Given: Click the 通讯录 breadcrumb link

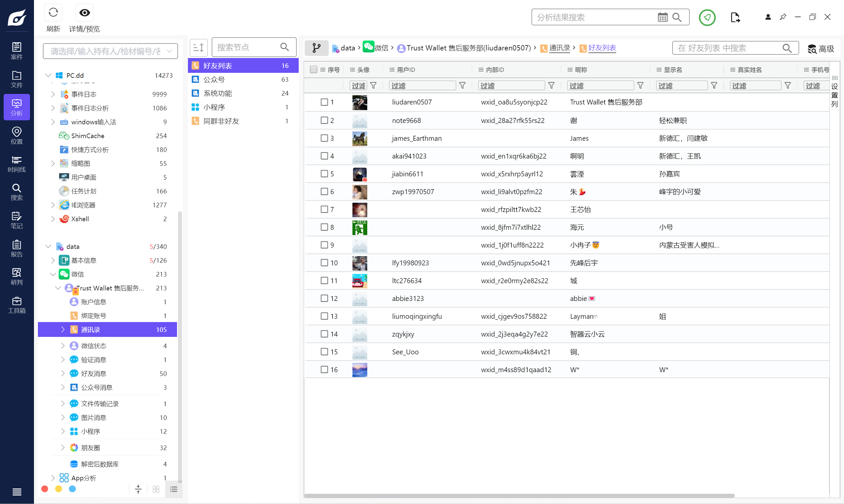Looking at the screenshot, I should [559, 48].
